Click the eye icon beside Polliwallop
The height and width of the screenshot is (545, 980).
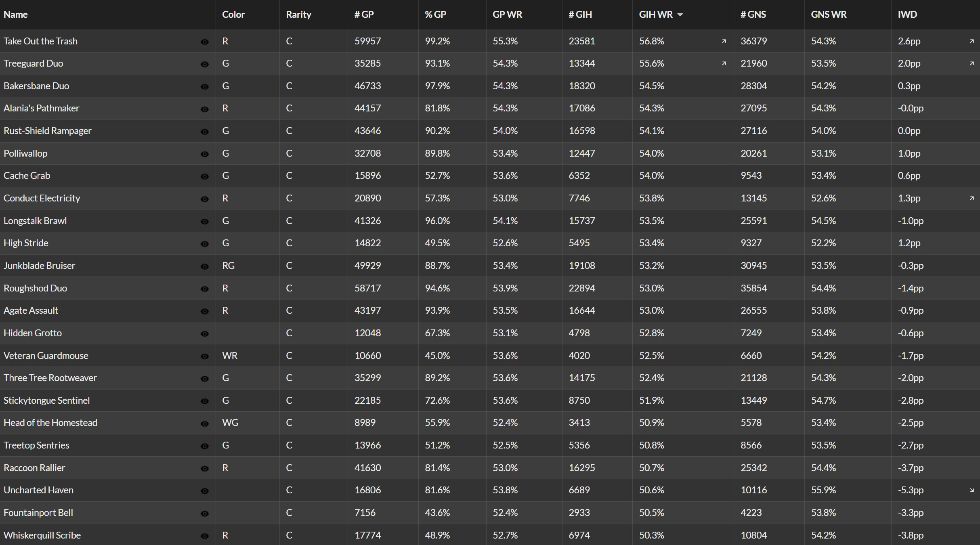pyautogui.click(x=205, y=154)
